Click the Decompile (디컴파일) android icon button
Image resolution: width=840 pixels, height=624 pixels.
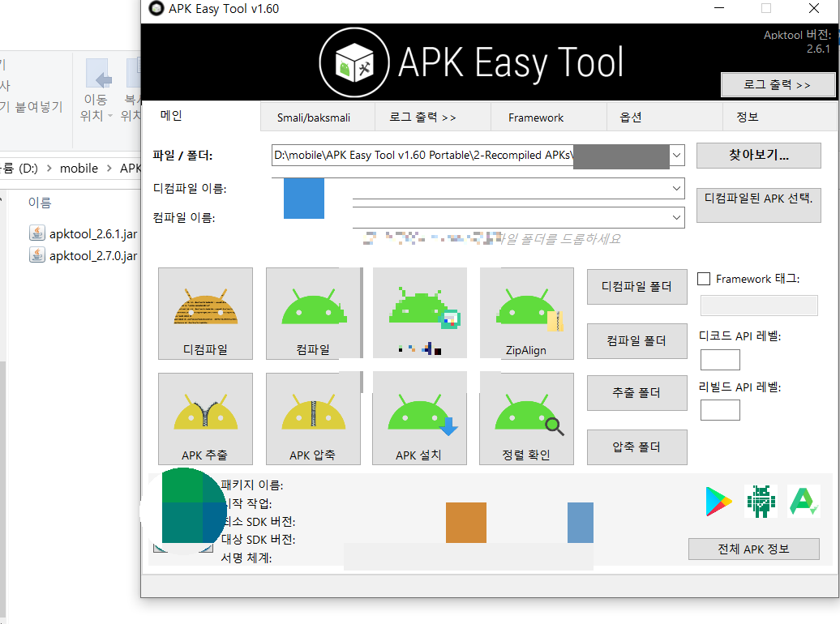click(206, 314)
